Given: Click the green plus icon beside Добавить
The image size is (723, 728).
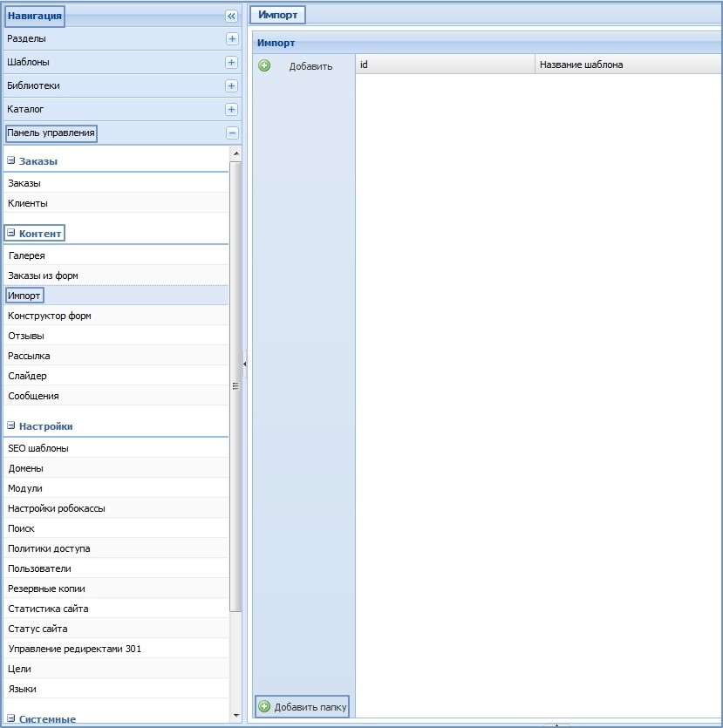Looking at the screenshot, I should [x=264, y=65].
